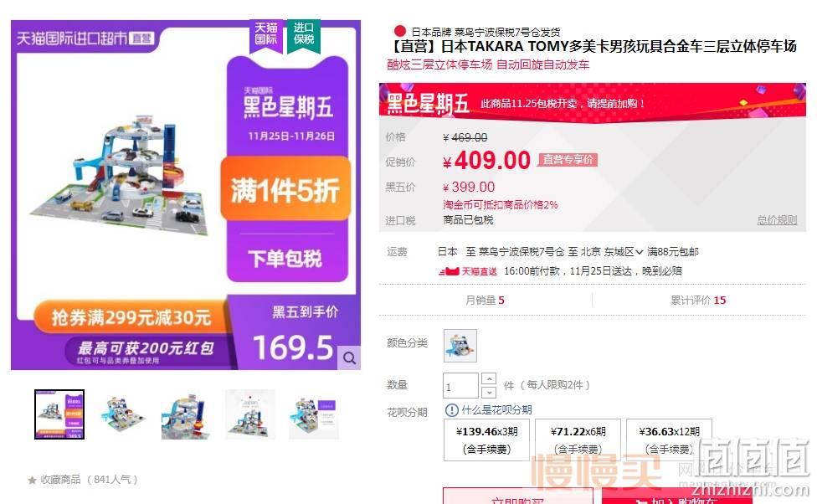Open the 总价规则 link
This screenshot has width=817, height=504.
776,220
